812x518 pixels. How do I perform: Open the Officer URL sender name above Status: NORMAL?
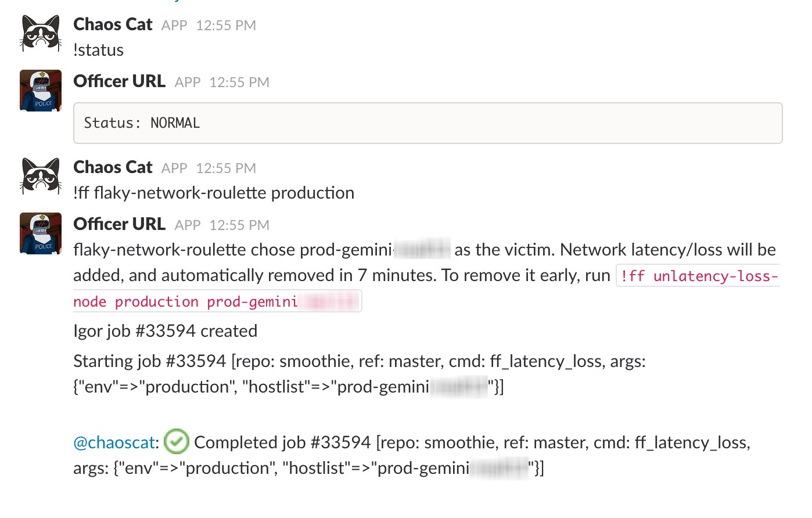pyautogui.click(x=119, y=81)
